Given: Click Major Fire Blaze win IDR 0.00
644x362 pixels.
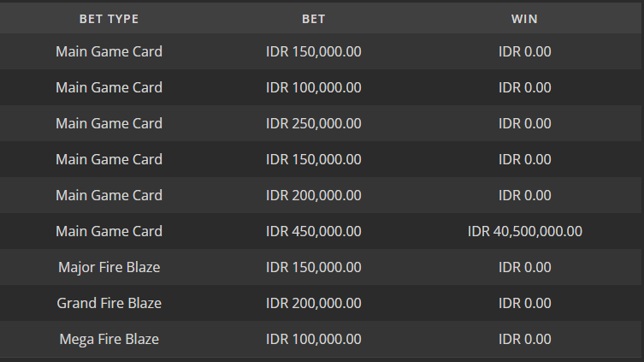Looking at the screenshot, I should click(x=524, y=267).
